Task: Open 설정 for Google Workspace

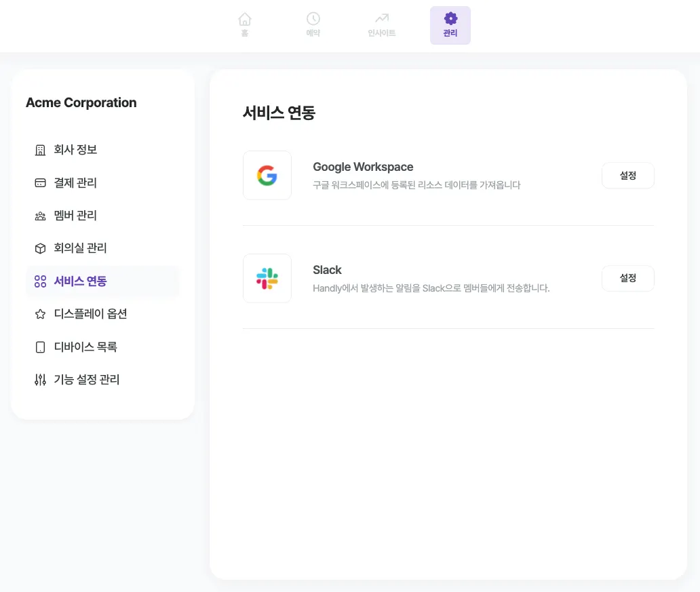Action: pyautogui.click(x=627, y=175)
